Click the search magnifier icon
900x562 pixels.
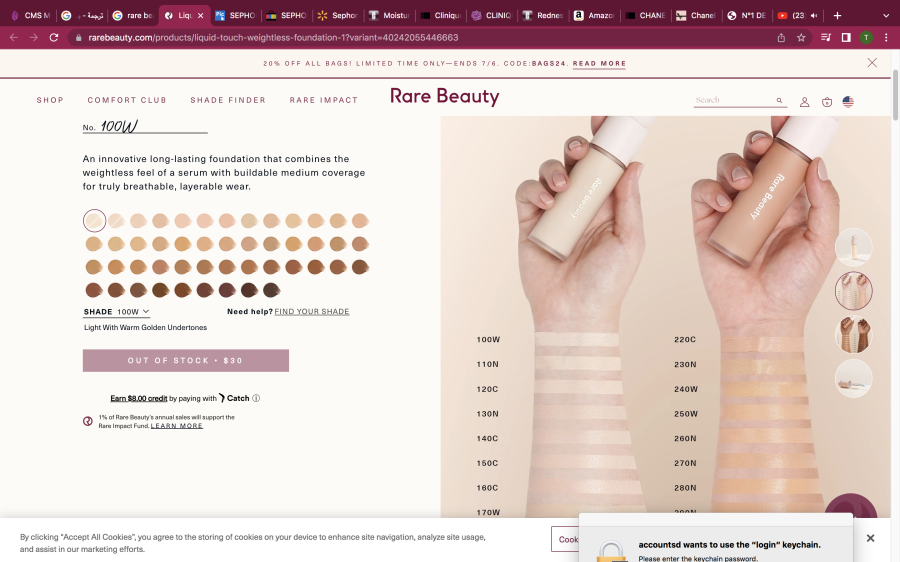coord(779,101)
